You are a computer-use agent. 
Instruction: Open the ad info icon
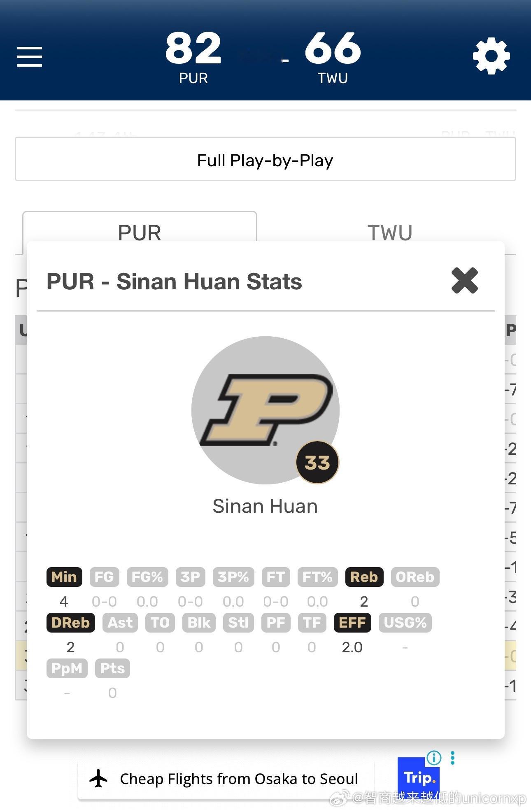pos(434,758)
